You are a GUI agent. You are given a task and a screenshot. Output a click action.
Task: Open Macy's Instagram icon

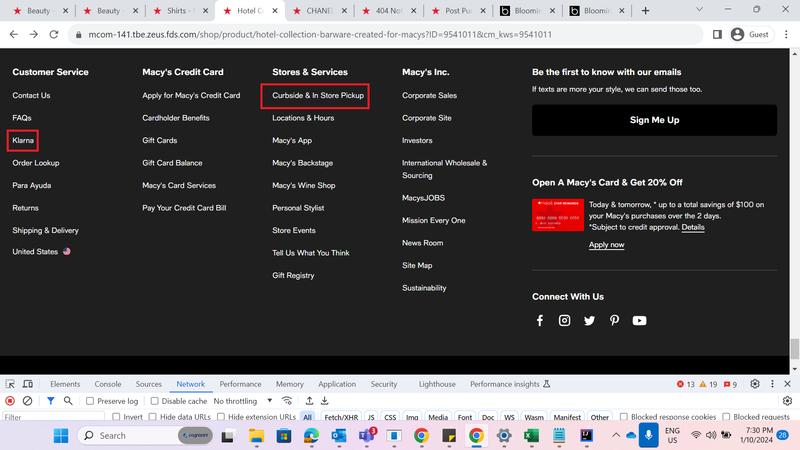click(564, 320)
